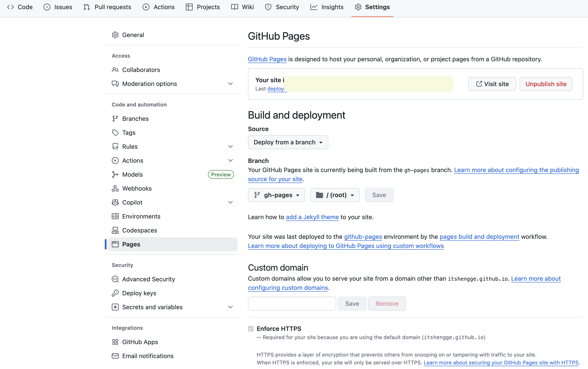
Task: Click the GitHub Apps grid icon
Action: tap(115, 342)
